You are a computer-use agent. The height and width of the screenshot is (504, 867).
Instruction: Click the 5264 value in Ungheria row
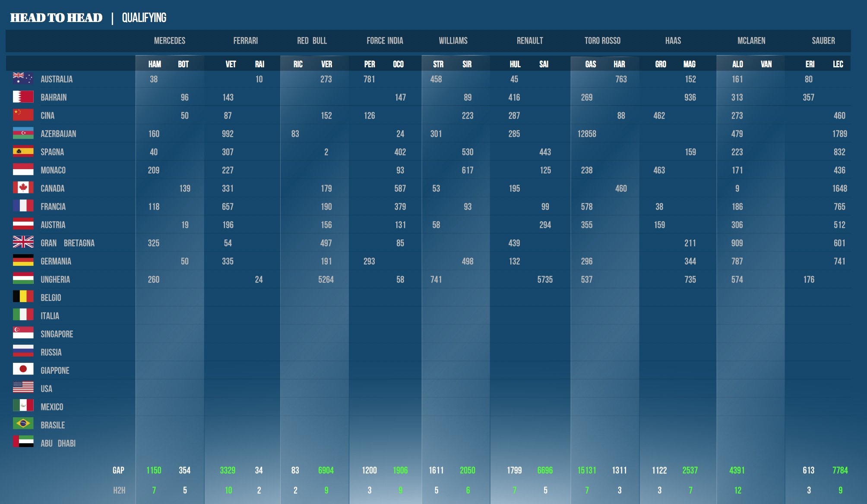[326, 279]
